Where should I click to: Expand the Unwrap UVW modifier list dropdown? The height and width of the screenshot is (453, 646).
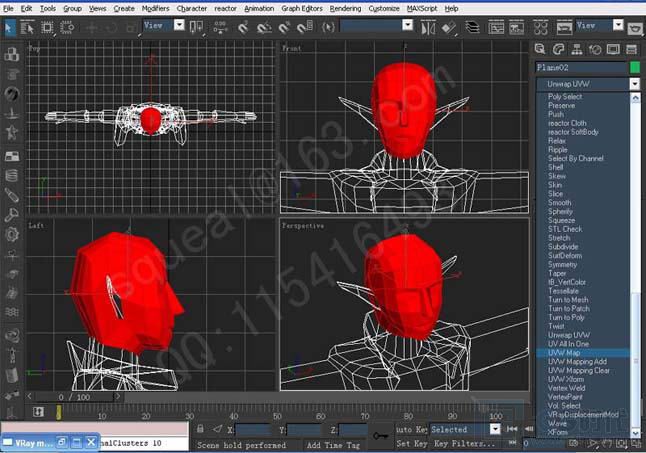(x=635, y=84)
